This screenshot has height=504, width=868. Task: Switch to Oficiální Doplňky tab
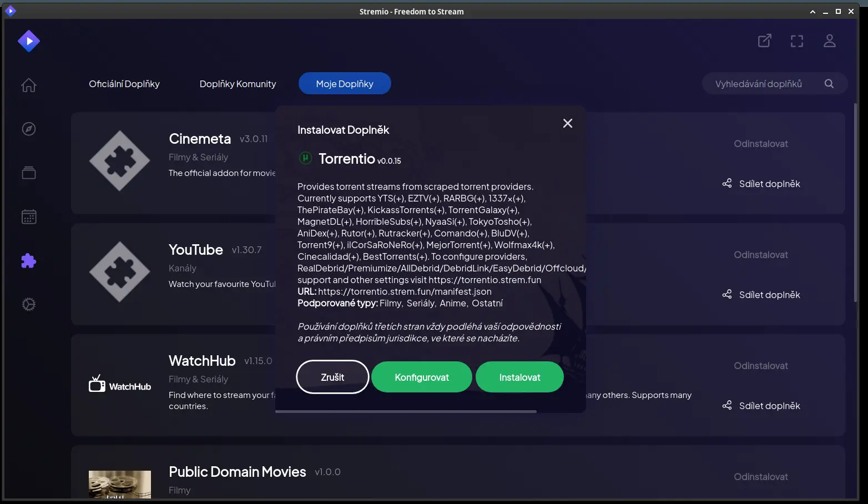click(x=124, y=84)
